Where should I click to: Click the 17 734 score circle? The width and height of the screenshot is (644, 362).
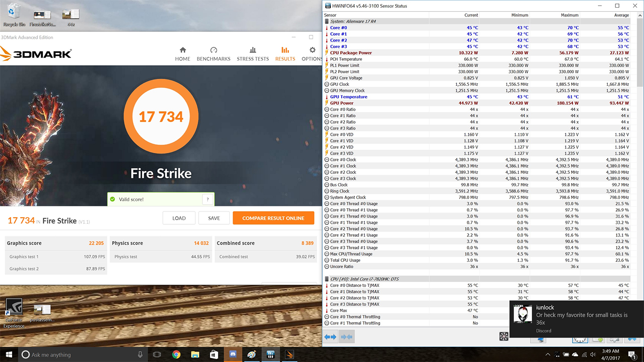click(161, 117)
